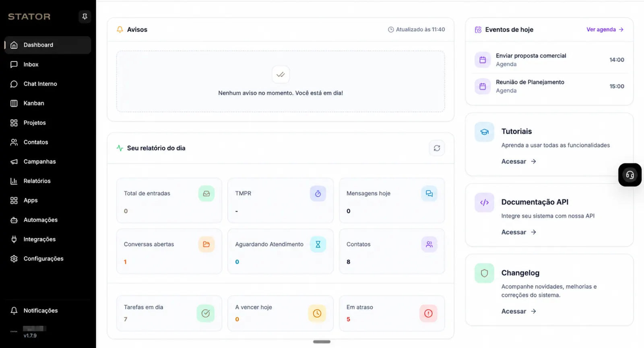Open the Total de entradas card
The image size is (644, 348).
click(x=169, y=201)
